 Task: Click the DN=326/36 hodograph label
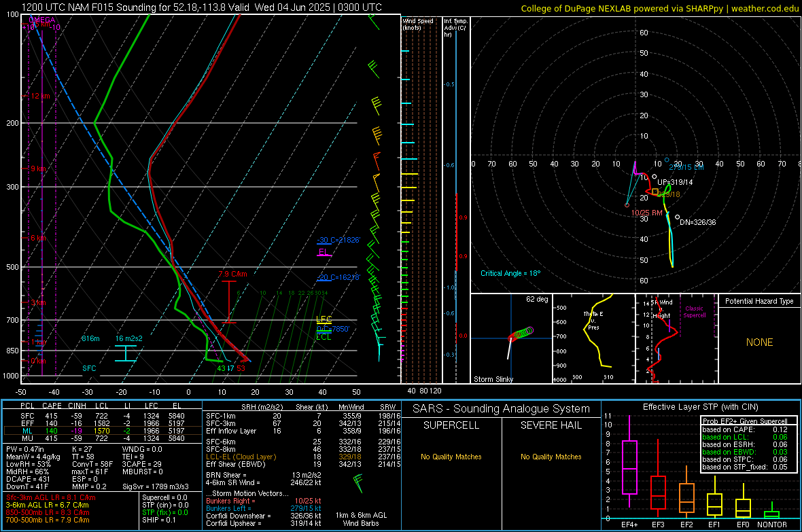coord(698,222)
